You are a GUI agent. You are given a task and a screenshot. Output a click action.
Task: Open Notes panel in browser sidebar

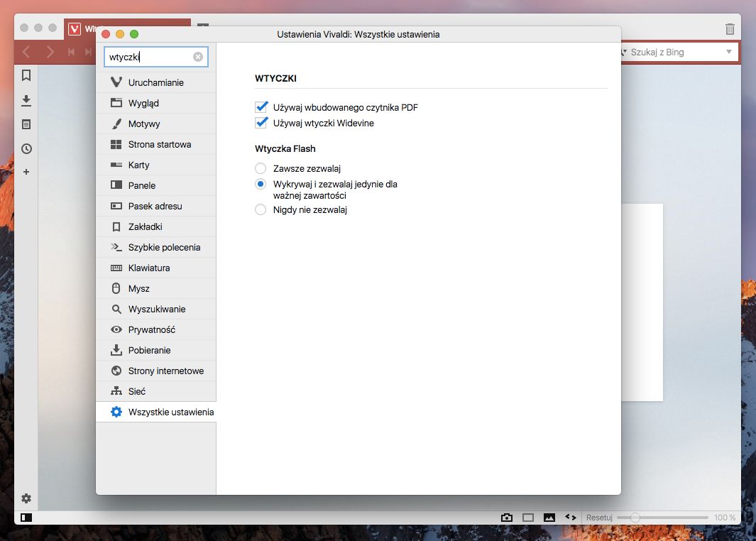[x=26, y=124]
